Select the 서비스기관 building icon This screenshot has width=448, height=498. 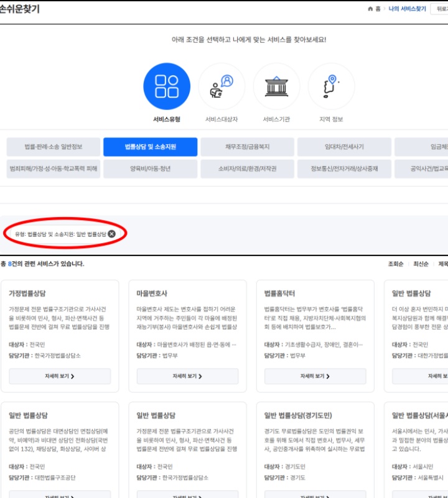coord(276,86)
